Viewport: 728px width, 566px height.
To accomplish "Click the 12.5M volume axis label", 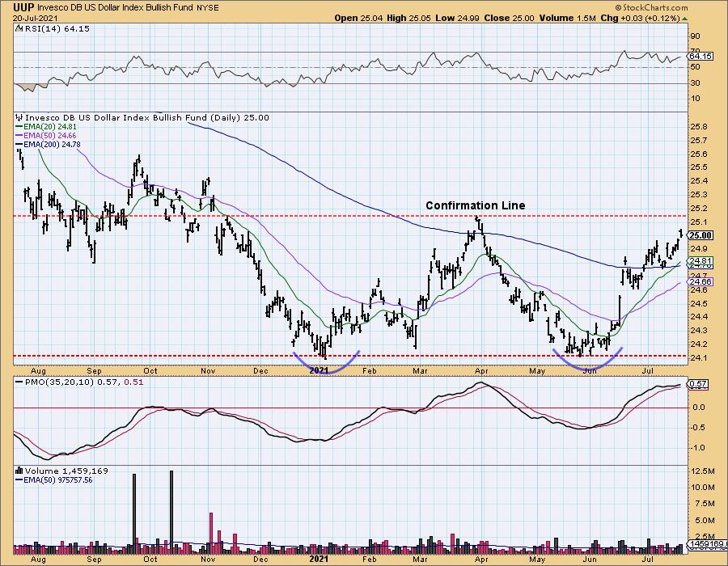I will [x=703, y=471].
